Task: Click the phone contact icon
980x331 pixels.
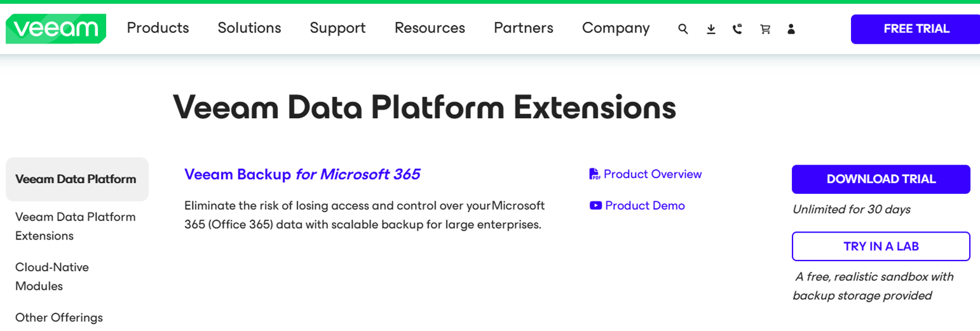Action: coord(737,29)
